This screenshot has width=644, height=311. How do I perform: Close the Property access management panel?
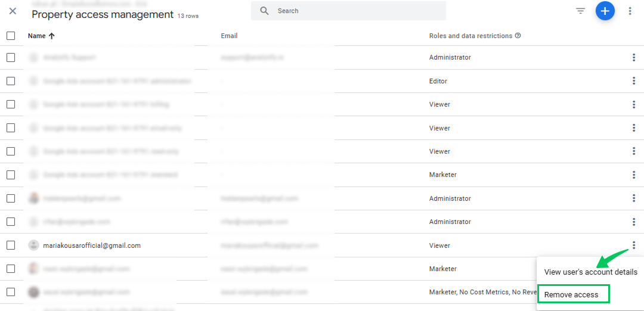coord(13,11)
